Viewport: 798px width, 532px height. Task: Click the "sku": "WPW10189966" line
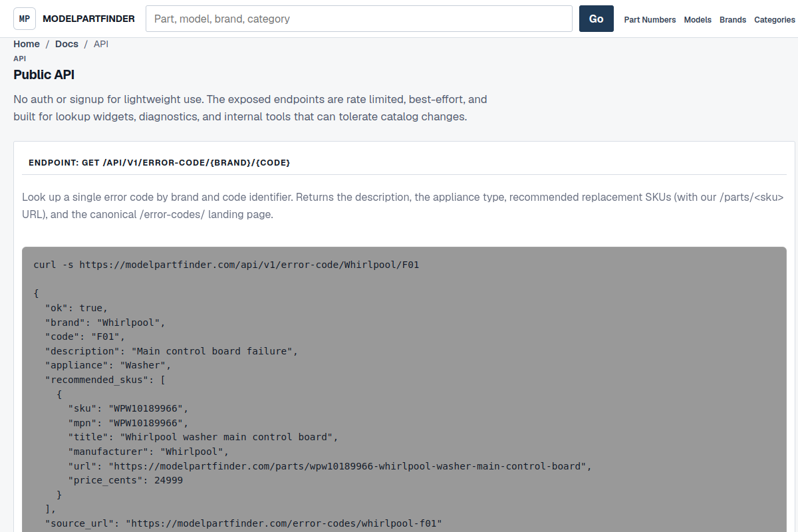[x=128, y=408]
